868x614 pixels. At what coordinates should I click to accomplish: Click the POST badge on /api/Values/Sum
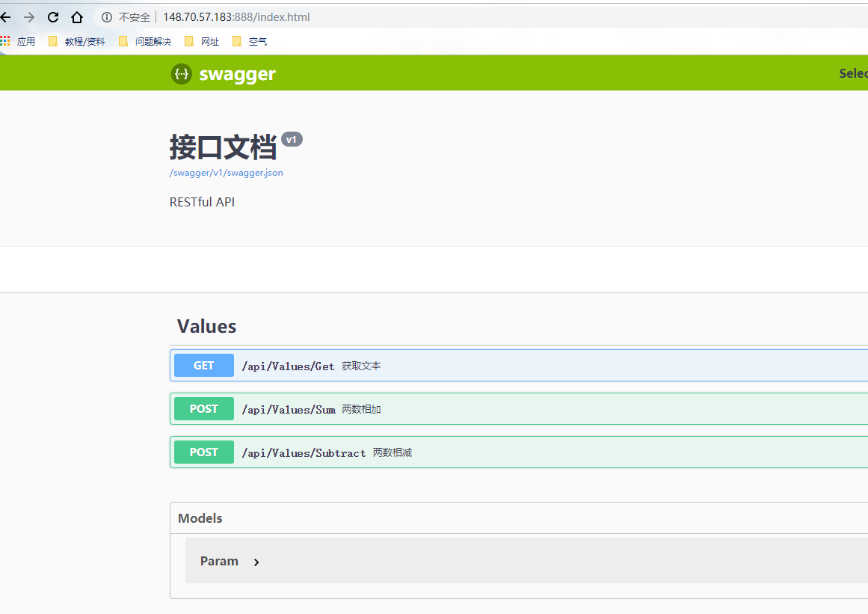[203, 408]
